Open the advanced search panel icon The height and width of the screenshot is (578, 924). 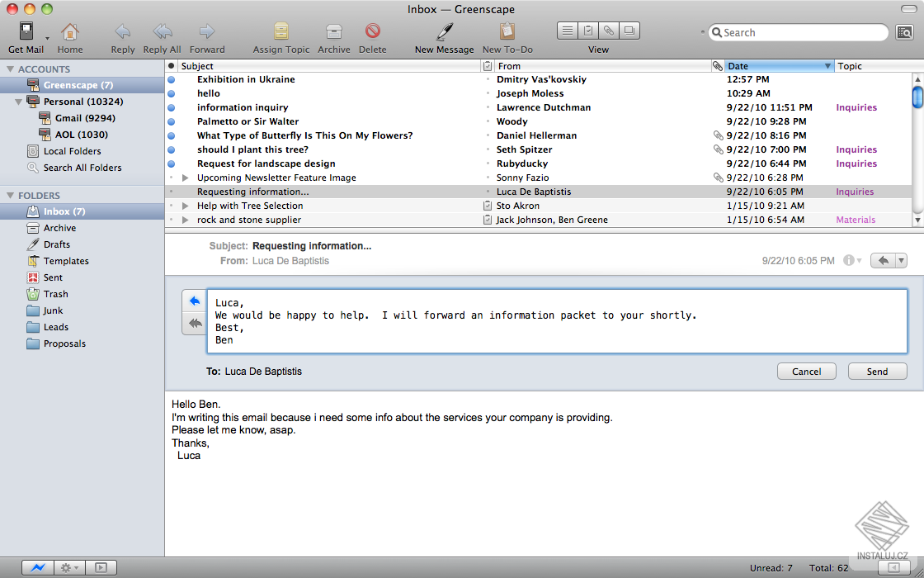pyautogui.click(x=904, y=32)
